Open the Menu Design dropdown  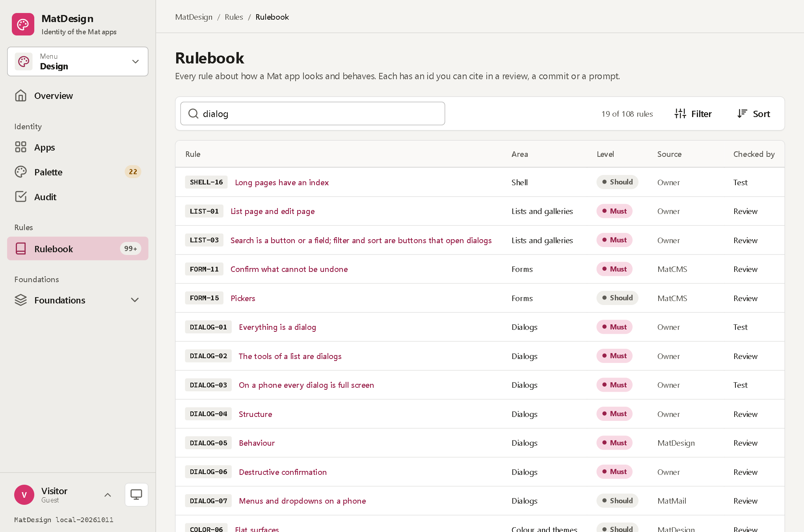(78, 61)
